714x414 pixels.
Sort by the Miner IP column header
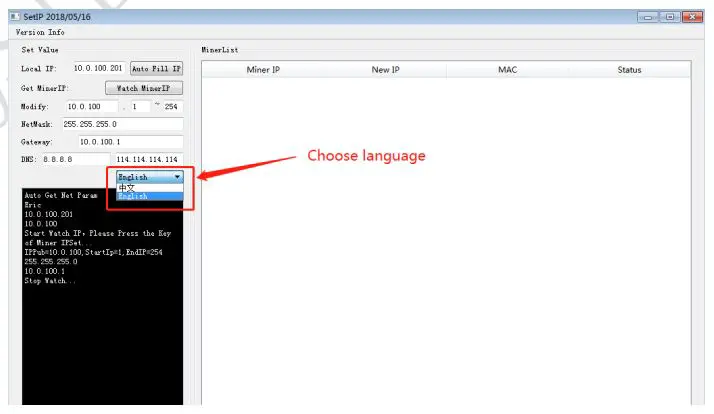click(x=263, y=70)
